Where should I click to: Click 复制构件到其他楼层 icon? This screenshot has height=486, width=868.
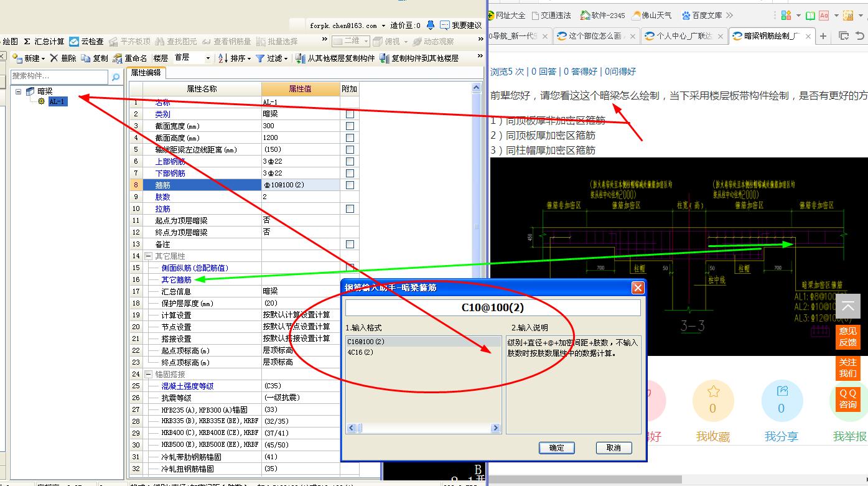coord(385,58)
